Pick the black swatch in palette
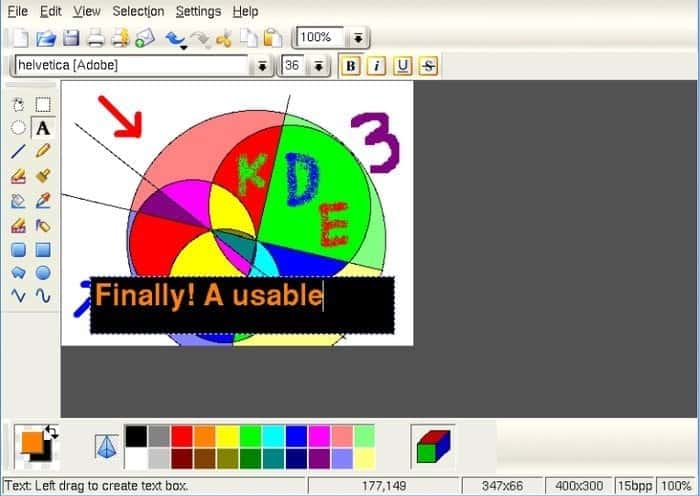 pyautogui.click(x=136, y=436)
